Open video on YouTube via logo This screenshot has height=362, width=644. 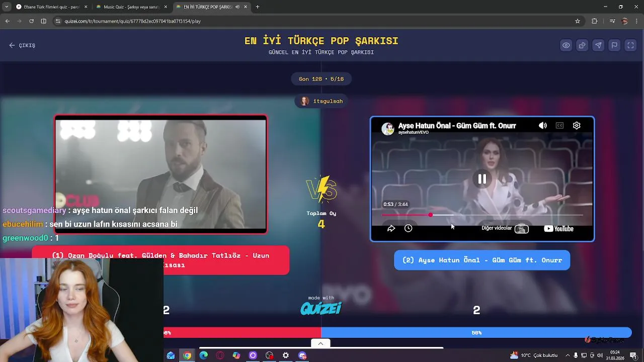point(558,229)
